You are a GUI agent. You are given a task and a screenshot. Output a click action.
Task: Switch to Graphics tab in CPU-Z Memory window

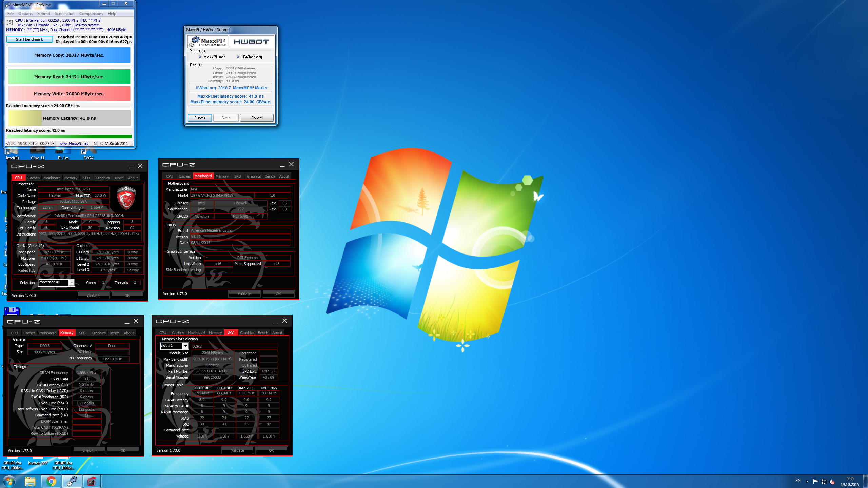pyautogui.click(x=98, y=333)
